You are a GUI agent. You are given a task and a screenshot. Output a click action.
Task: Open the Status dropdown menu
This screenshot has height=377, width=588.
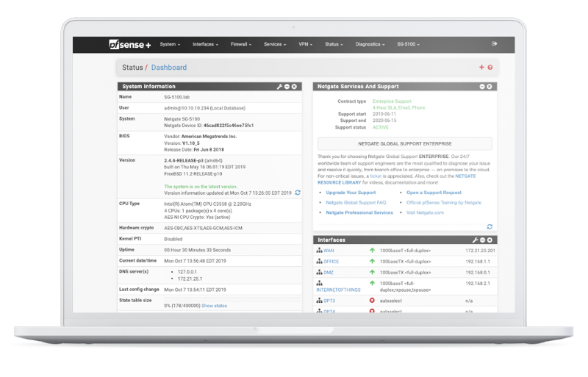(x=334, y=44)
